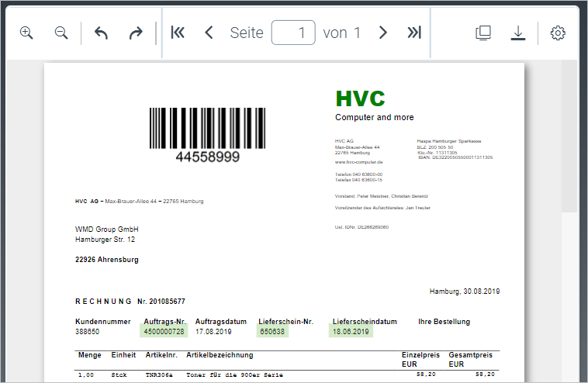Click the barcode 44558999 on invoice
The width and height of the screenshot is (588, 383).
click(207, 133)
